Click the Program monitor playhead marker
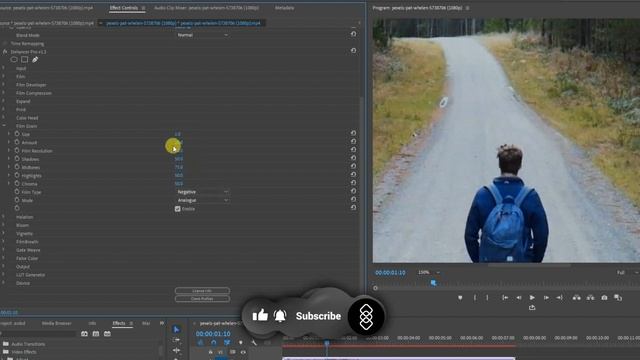 [433, 282]
